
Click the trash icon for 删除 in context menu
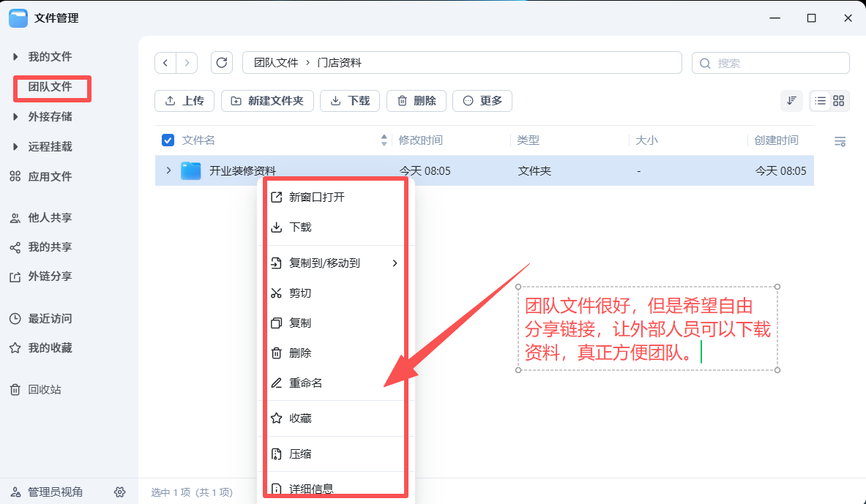click(277, 353)
